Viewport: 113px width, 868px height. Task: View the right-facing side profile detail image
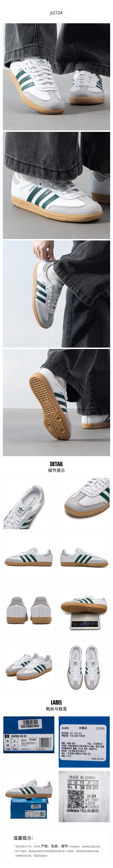(x=84, y=558)
